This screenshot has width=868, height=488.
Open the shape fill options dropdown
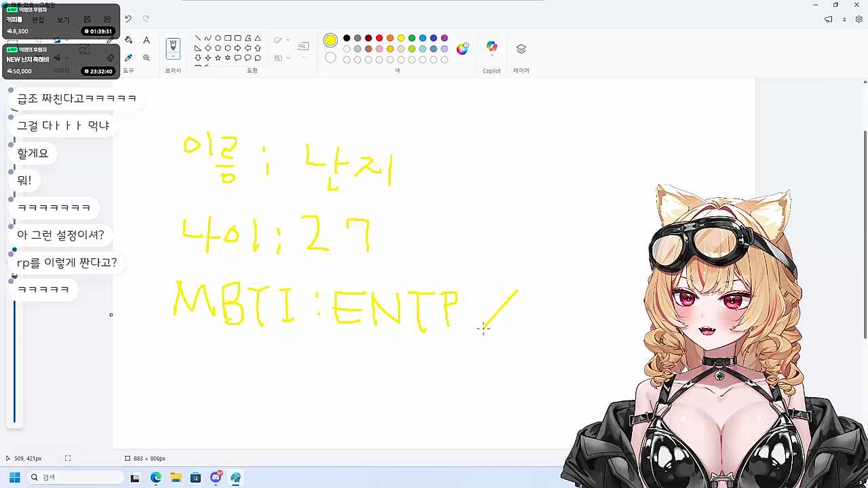pyautogui.click(x=288, y=58)
